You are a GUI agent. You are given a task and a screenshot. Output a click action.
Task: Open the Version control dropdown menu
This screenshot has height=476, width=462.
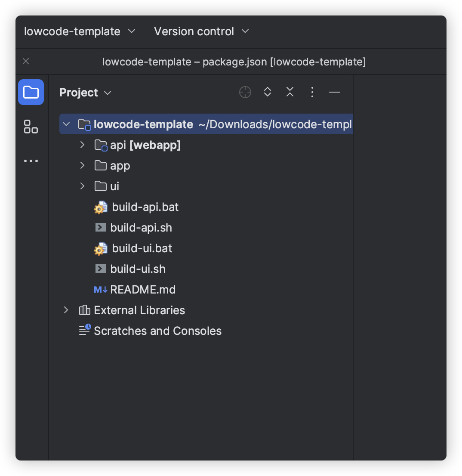[201, 31]
